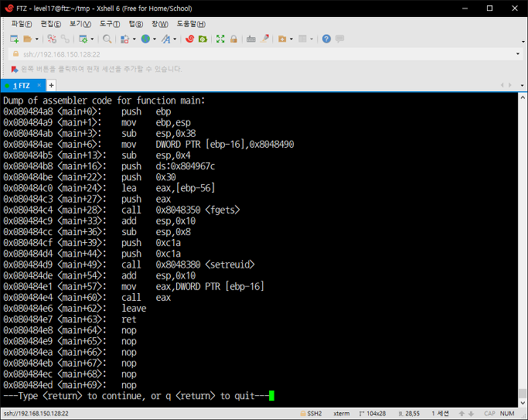
Task: Open session folder icon in toolbar
Action: [x=27, y=39]
